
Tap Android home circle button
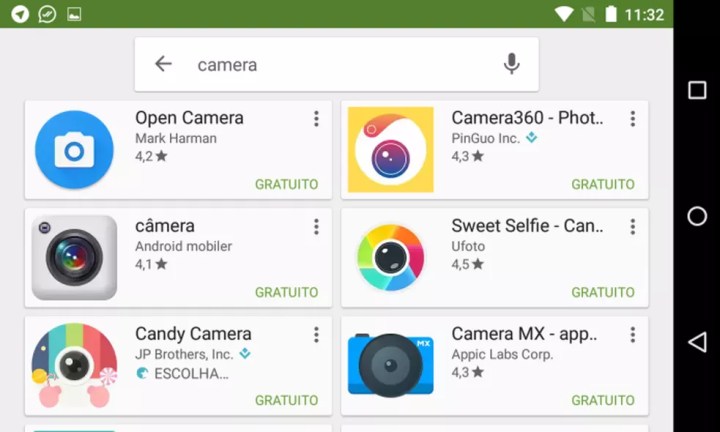tap(697, 216)
